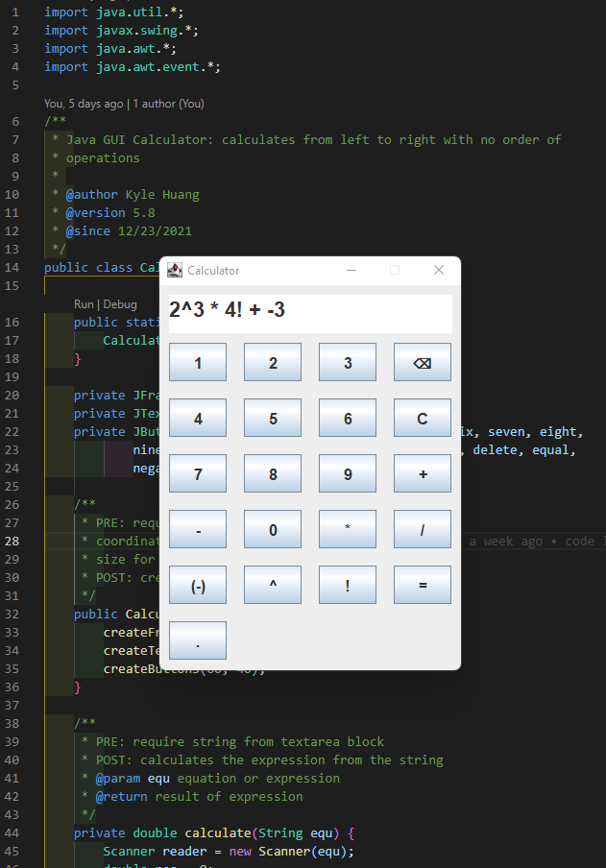606x868 pixels.
Task: Click the Debug CodeLens link above main
Action: pos(120,304)
